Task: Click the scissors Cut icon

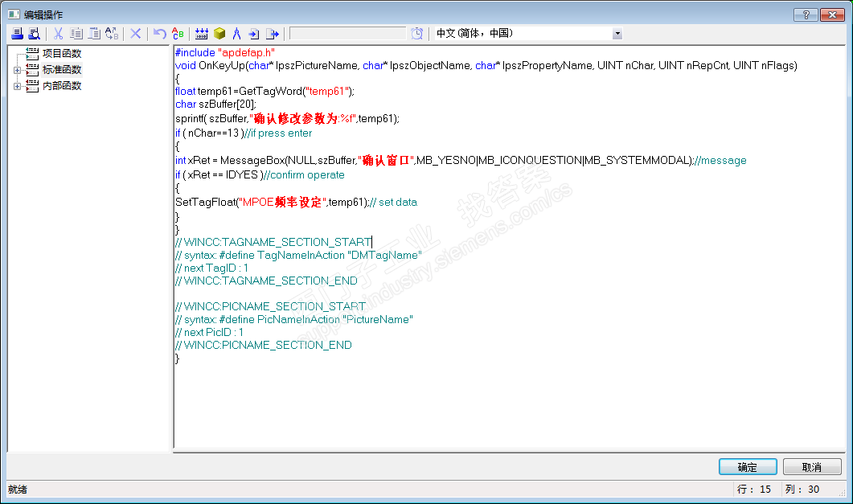Action: (x=58, y=34)
